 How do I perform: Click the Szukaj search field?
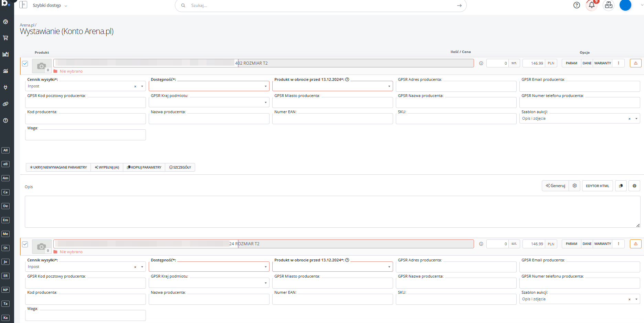pyautogui.click(x=320, y=6)
